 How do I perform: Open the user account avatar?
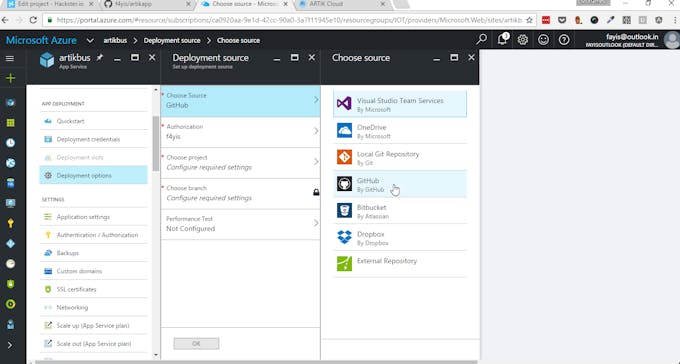click(672, 40)
